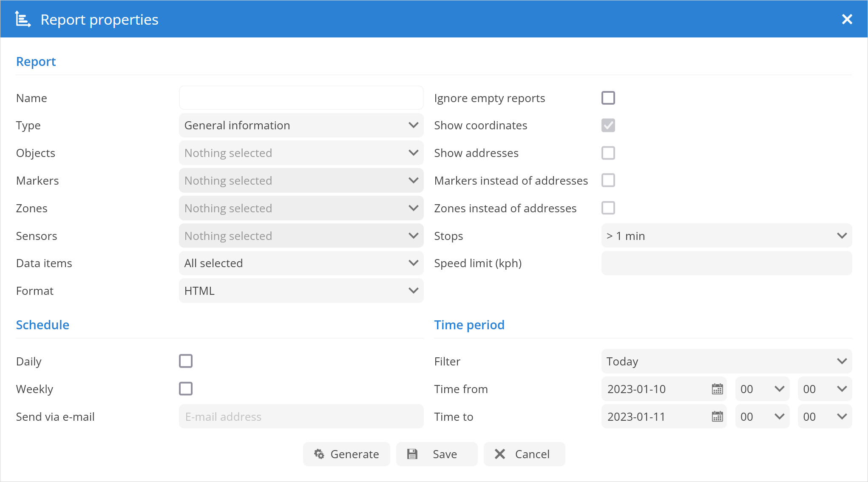Open the Data items dropdown
The width and height of the screenshot is (868, 482).
(x=301, y=263)
